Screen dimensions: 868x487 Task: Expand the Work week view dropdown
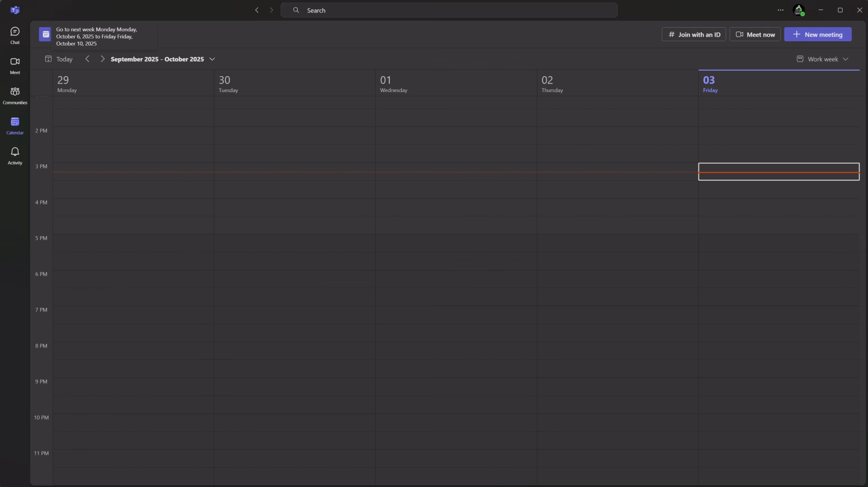823,59
